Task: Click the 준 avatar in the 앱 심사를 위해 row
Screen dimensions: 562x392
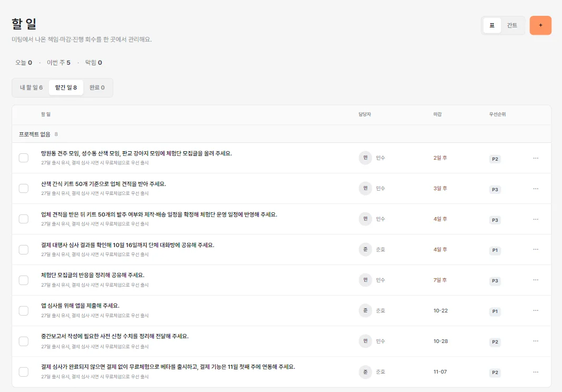Action: click(365, 310)
